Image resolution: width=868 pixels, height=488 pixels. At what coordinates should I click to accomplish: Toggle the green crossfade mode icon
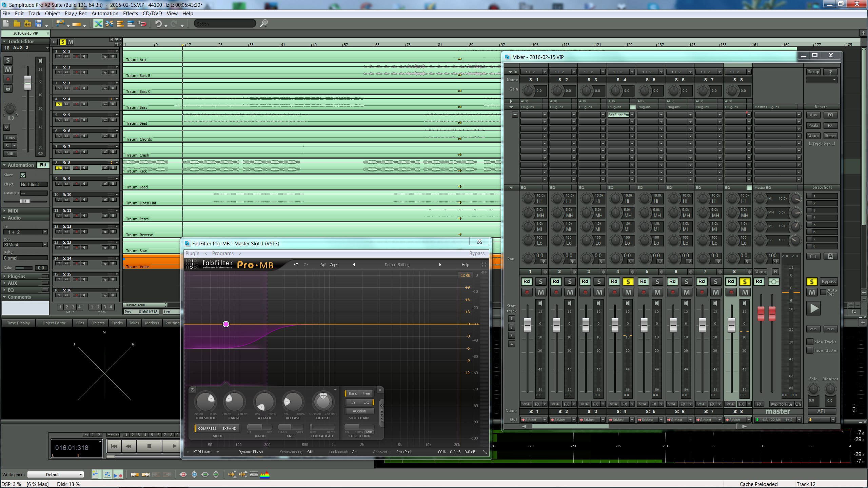pyautogui.click(x=98, y=23)
